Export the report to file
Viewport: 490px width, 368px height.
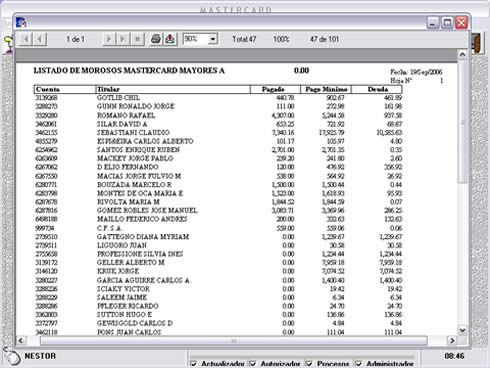click(x=170, y=39)
